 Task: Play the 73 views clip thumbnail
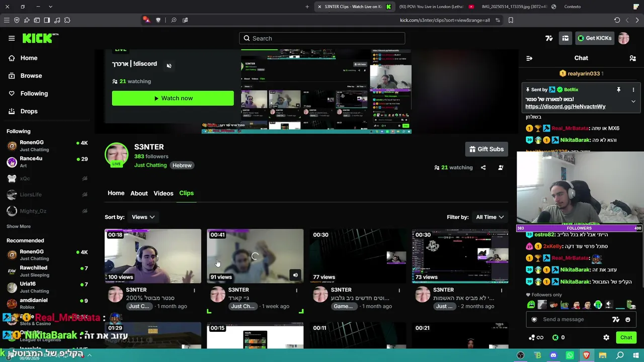coord(460,256)
